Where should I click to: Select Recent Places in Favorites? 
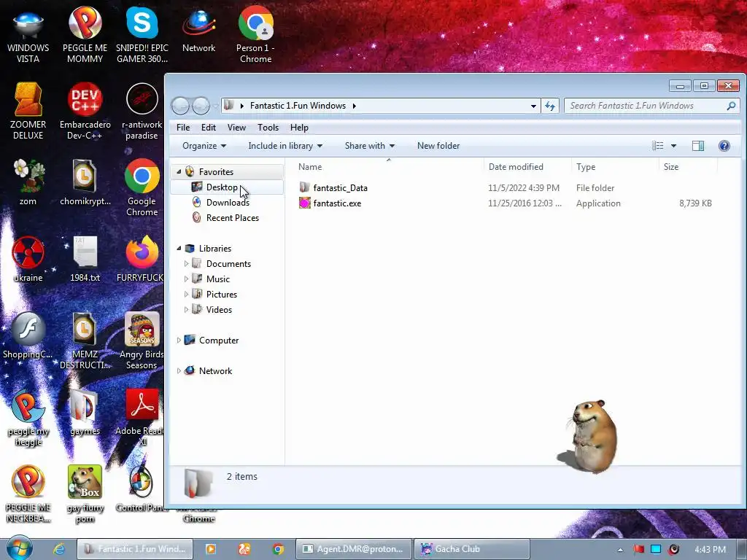point(232,217)
